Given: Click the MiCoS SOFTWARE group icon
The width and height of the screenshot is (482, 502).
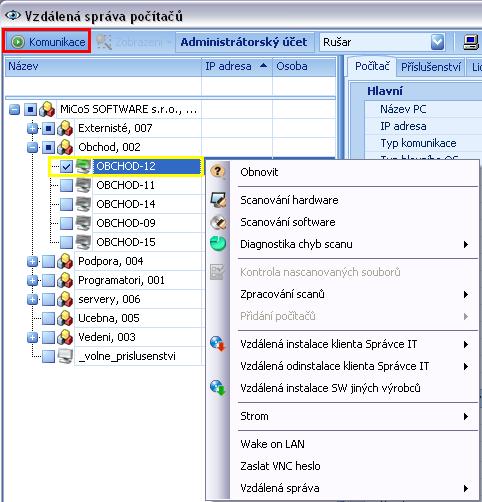Looking at the screenshot, I should click(47, 109).
